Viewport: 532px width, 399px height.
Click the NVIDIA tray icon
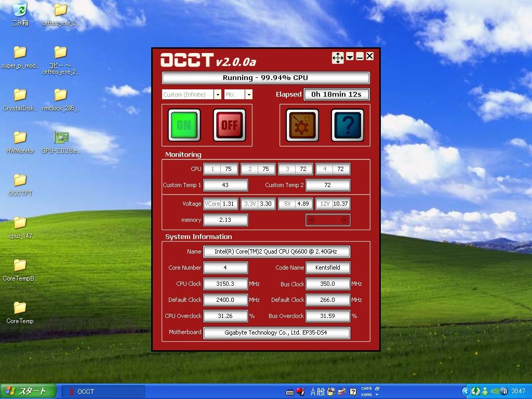pyautogui.click(x=495, y=392)
